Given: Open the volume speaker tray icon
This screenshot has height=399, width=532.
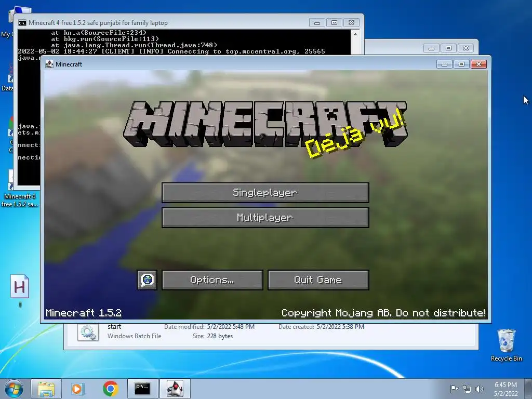Looking at the screenshot, I should 480,389.
